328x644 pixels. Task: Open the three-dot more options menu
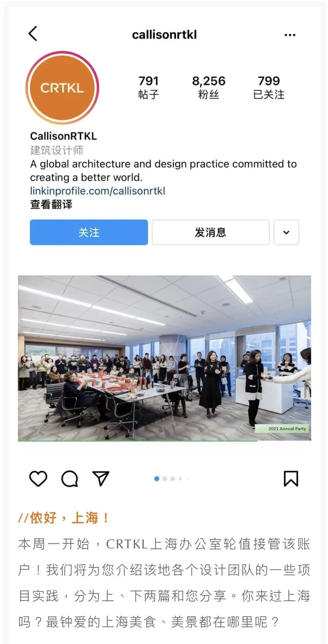point(290,35)
